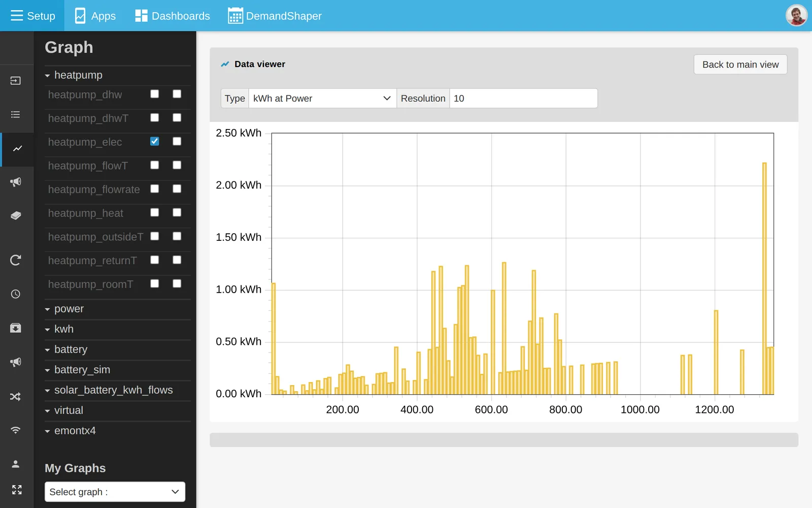Click Back to main view button
The width and height of the screenshot is (812, 508).
coord(740,65)
